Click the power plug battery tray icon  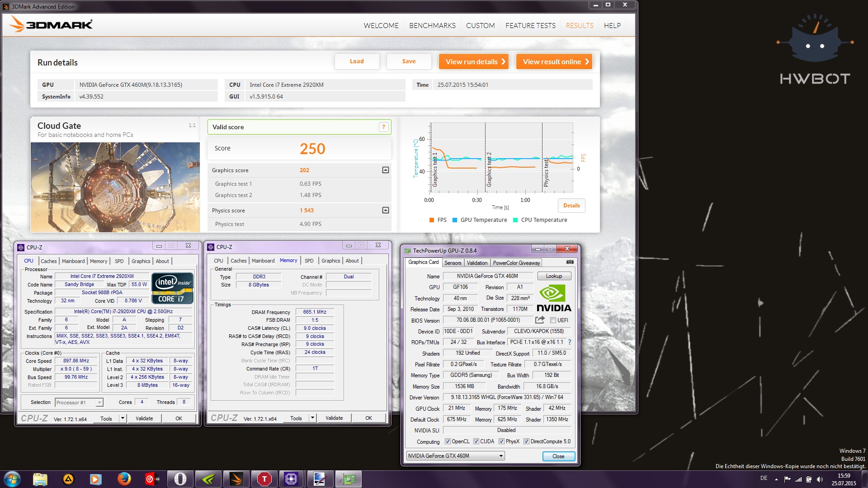pos(809,479)
